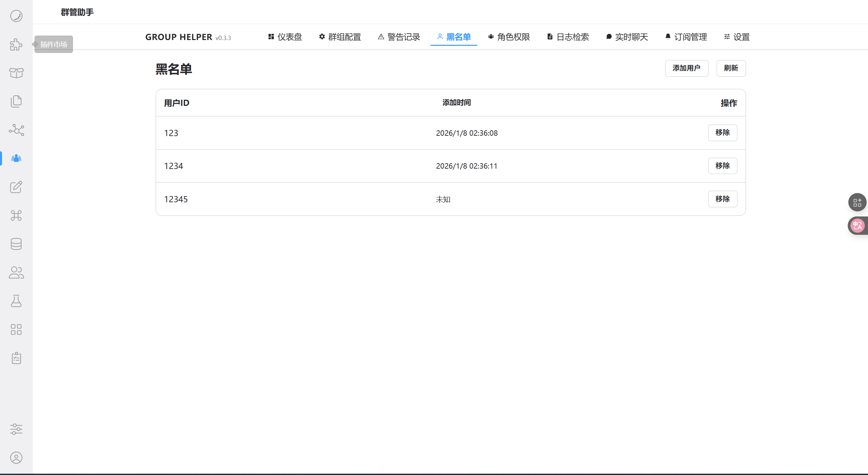Open the 订阅管理 tab
This screenshot has height=475, width=868.
tap(686, 37)
